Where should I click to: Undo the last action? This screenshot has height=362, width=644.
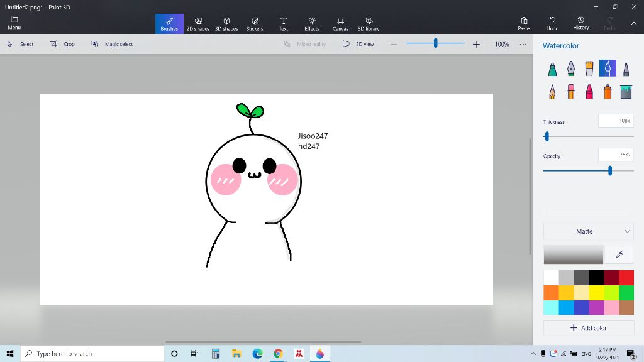coord(552,24)
